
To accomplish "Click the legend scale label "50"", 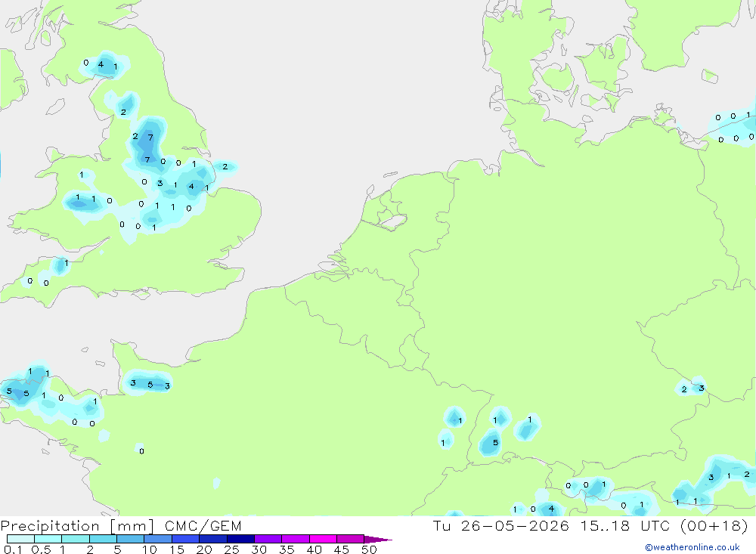I will point(370,549).
